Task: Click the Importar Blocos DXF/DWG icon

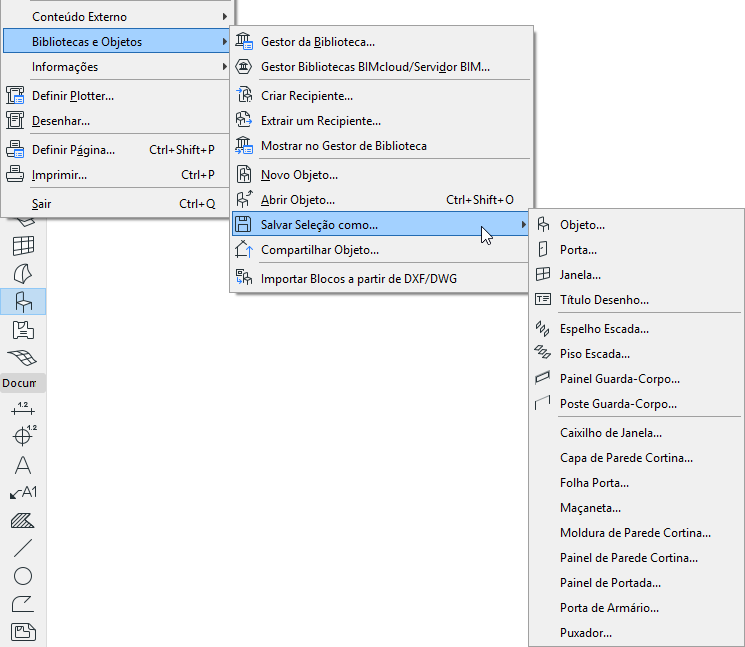Action: [x=244, y=277]
